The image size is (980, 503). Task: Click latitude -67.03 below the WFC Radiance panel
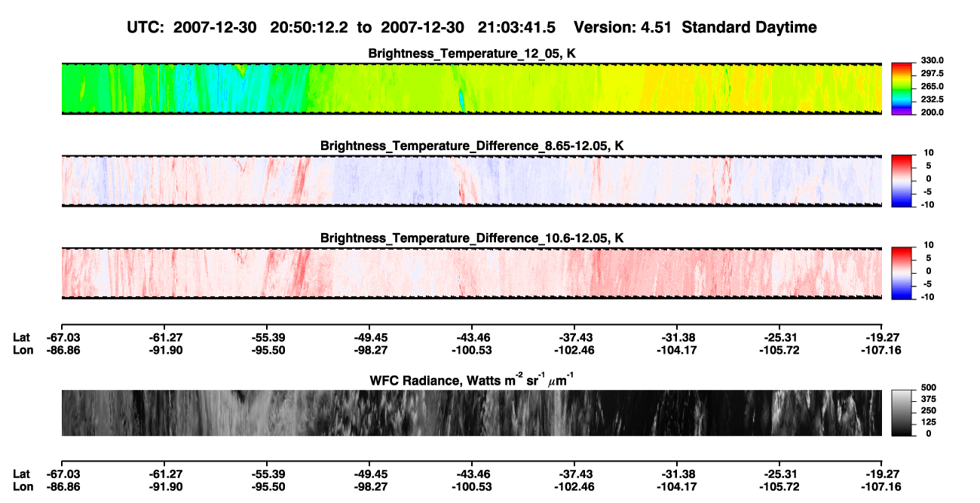click(x=63, y=474)
